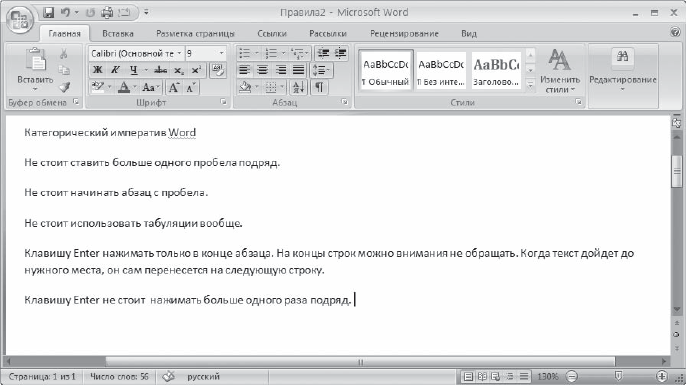Click the zoom slider in status bar
The width and height of the screenshot is (686, 385).
618,376
